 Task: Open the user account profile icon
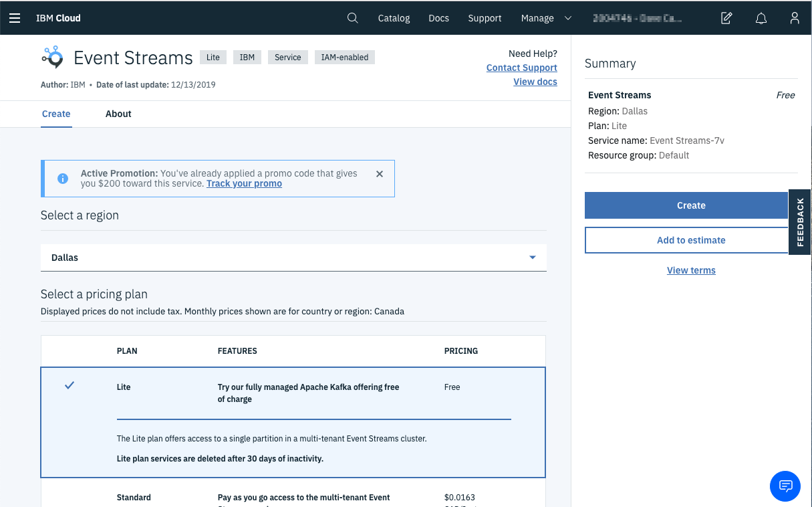pyautogui.click(x=795, y=18)
